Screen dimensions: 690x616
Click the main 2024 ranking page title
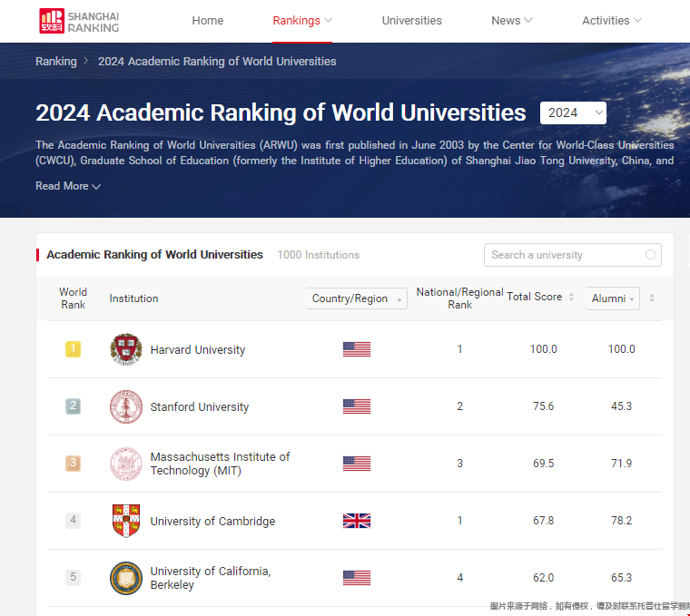tap(281, 113)
